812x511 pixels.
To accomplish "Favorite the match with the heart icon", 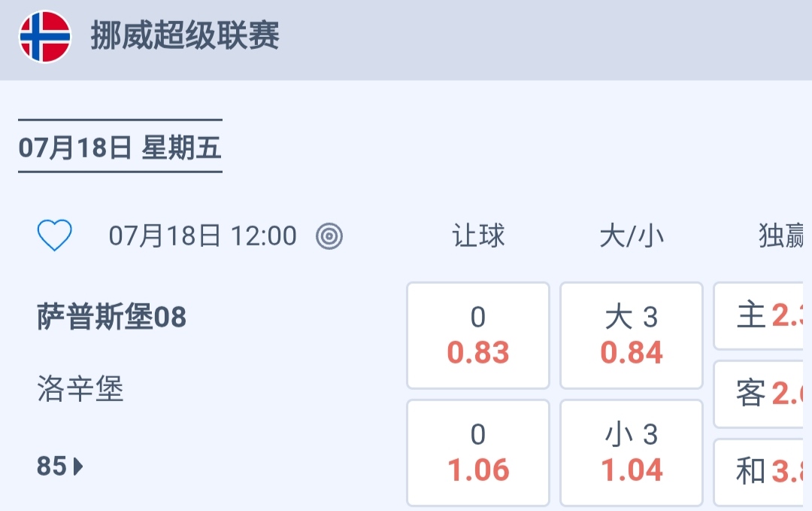I will (x=55, y=236).
